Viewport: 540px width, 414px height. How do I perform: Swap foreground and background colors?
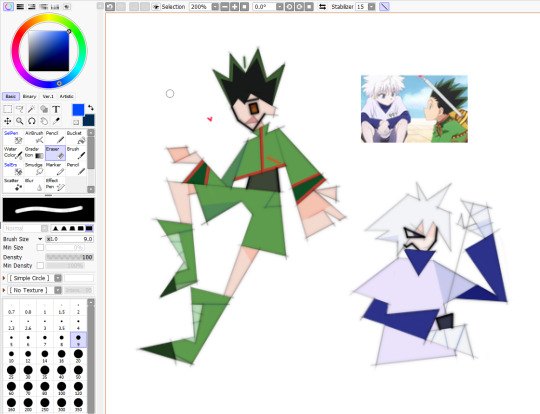pos(91,108)
